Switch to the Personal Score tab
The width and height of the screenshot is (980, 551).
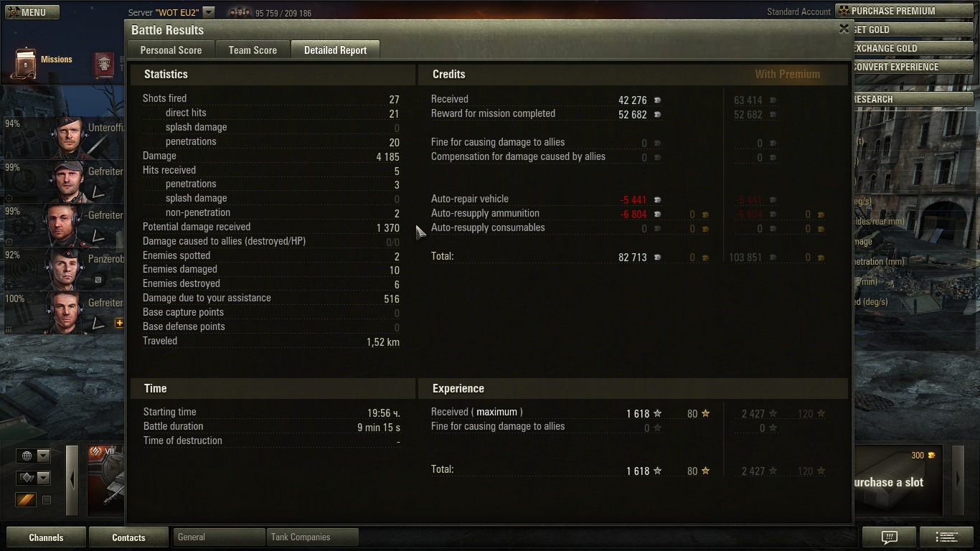click(x=171, y=50)
